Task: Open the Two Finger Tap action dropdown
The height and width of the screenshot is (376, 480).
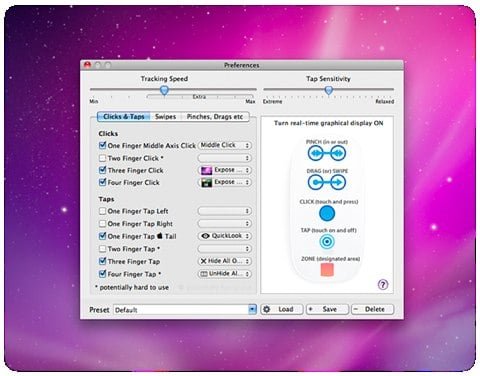Action: point(225,249)
